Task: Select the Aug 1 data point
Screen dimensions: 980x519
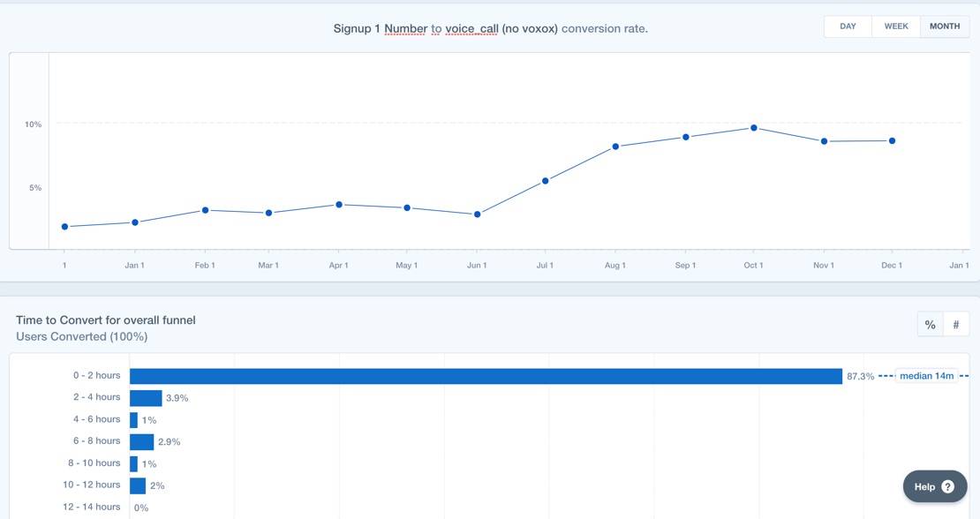Action: [615, 147]
